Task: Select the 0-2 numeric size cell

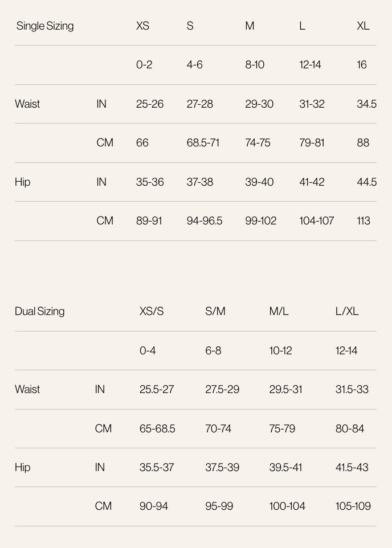Action: point(144,64)
